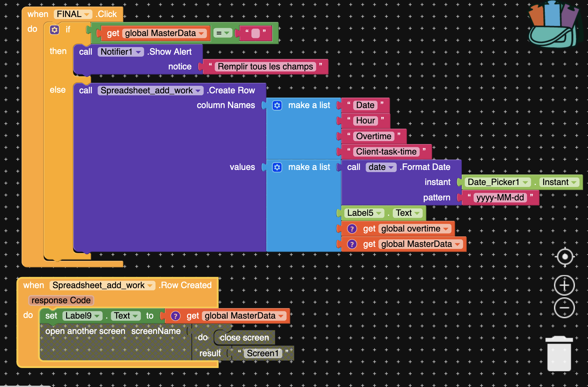Edit the 'yyyy-MM-dd' pattern text
Image resolution: width=588 pixels, height=387 pixels.
pyautogui.click(x=500, y=198)
